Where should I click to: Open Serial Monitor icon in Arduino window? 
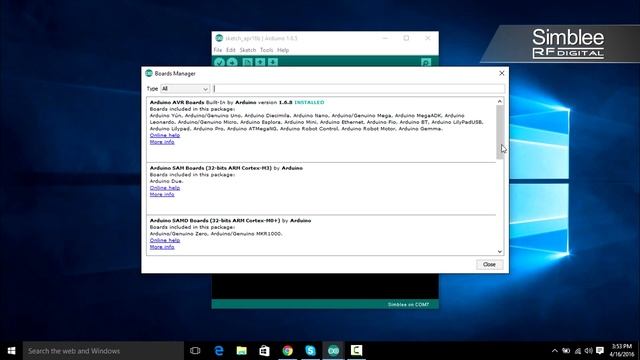(x=426, y=62)
